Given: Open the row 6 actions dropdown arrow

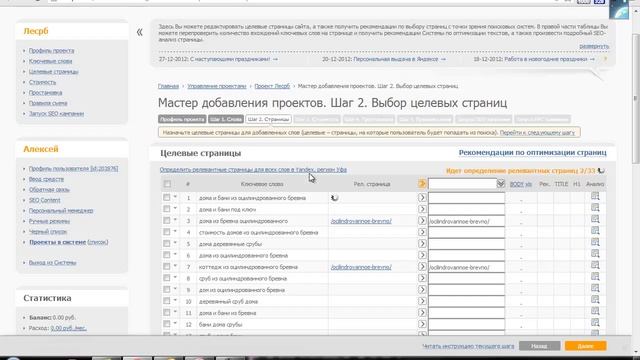Looking at the screenshot, I should [175, 254].
